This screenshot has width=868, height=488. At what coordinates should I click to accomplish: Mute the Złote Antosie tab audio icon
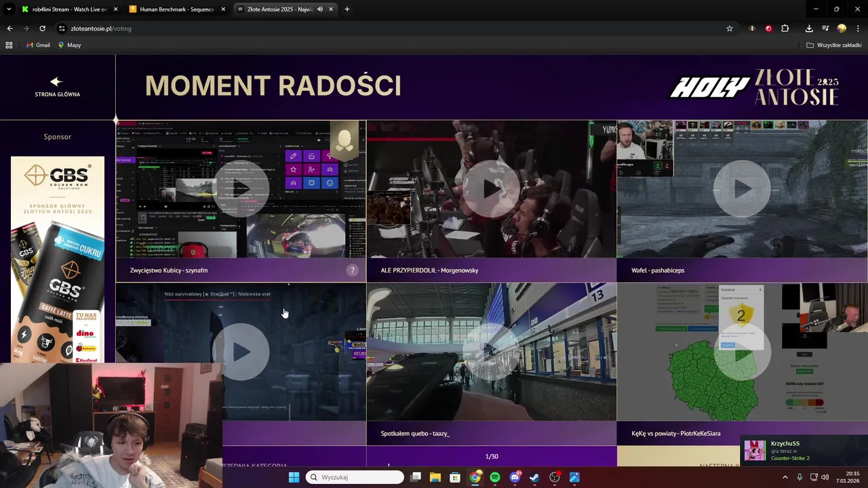point(319,9)
